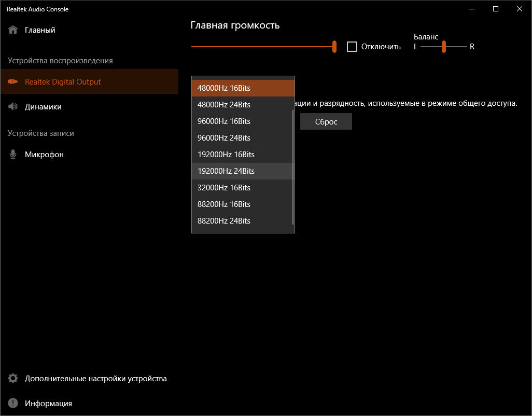
Task: Choose 88200Hz 24Bits format option
Action: [242, 221]
